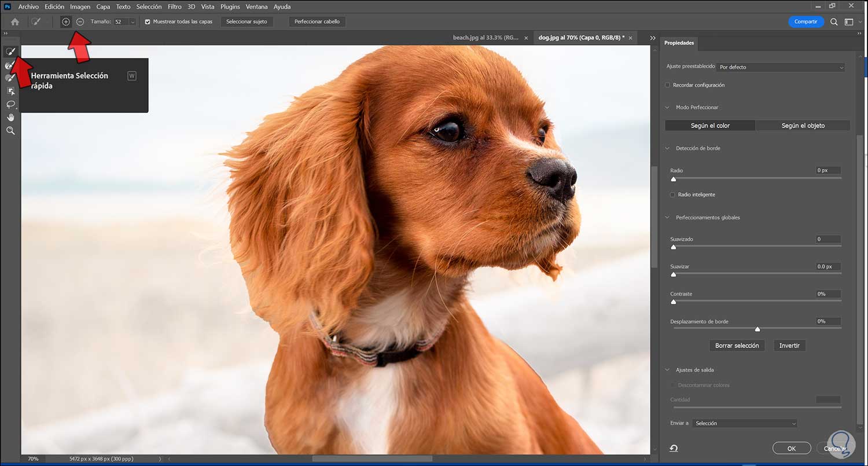The image size is (868, 466).
Task: Enable the Recordar configuración checkbox
Action: click(x=667, y=85)
